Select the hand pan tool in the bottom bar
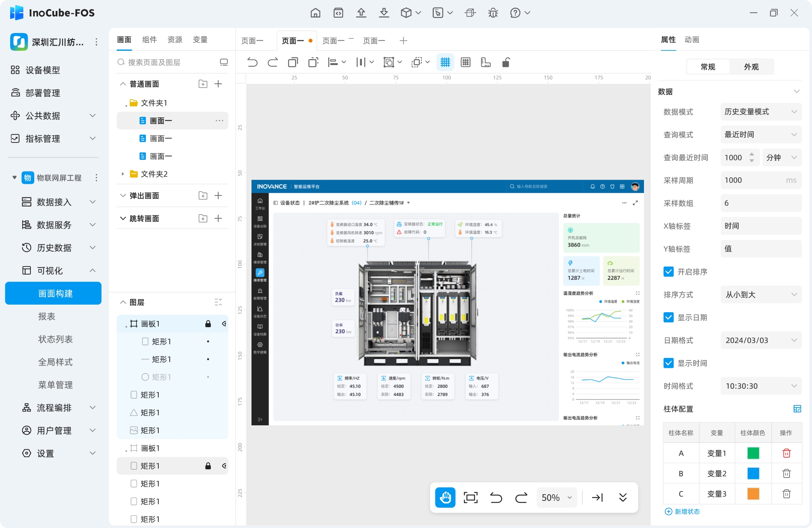This screenshot has width=812, height=528. coord(445,498)
